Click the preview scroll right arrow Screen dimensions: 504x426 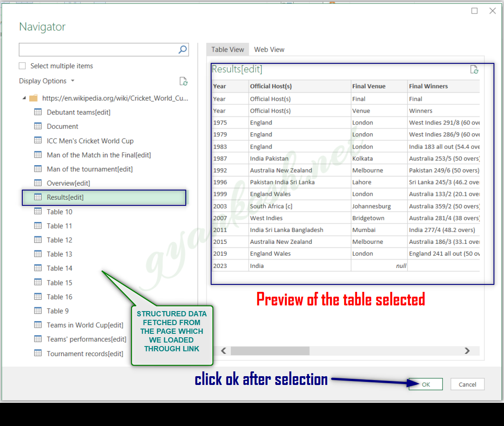(467, 351)
